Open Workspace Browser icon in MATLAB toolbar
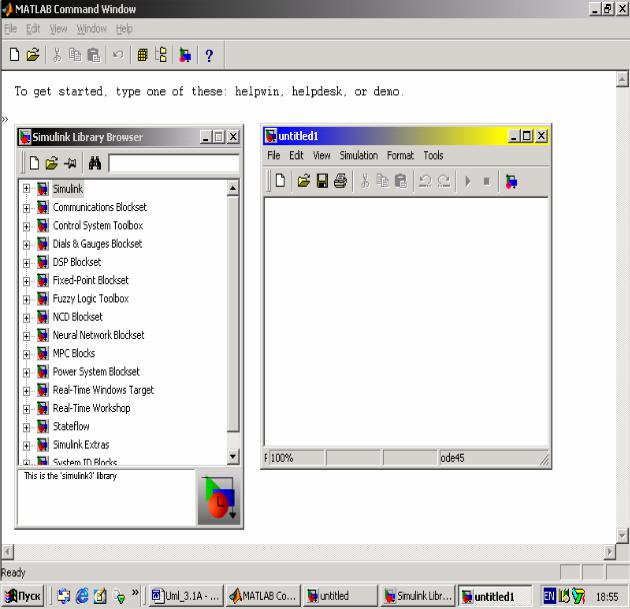 142,55
